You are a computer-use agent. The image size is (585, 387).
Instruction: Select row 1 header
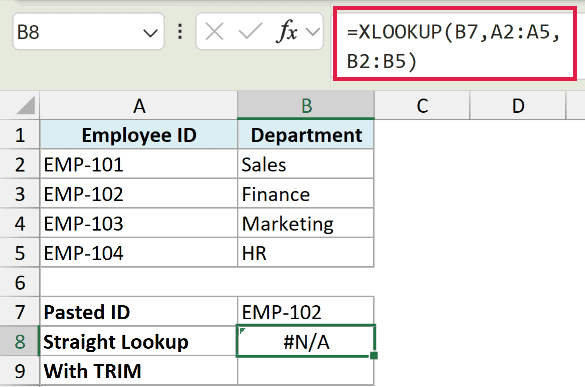20,135
